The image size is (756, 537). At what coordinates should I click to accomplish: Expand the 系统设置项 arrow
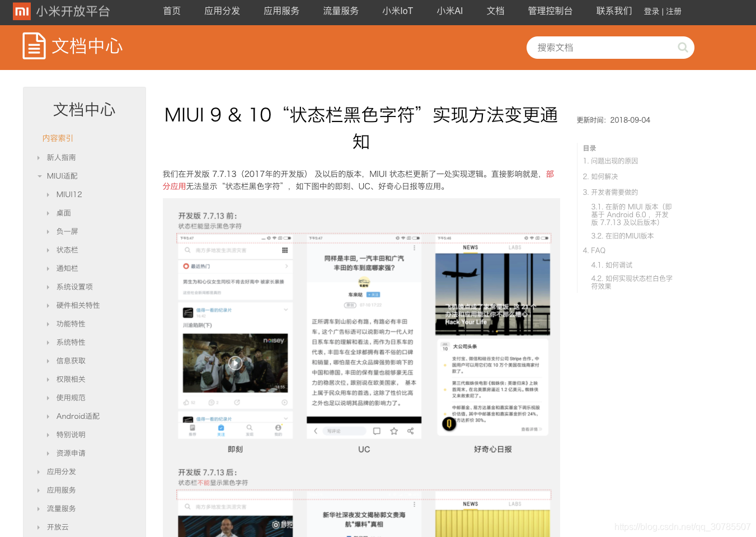[x=48, y=287]
